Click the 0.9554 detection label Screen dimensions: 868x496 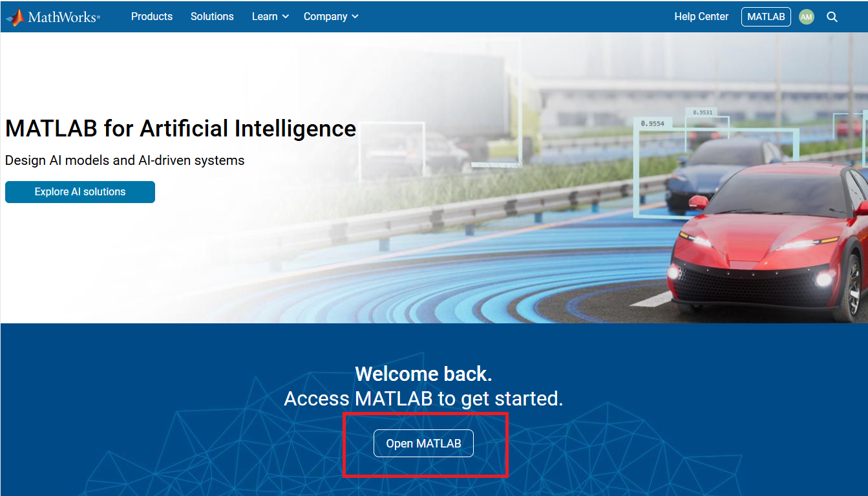click(x=653, y=124)
